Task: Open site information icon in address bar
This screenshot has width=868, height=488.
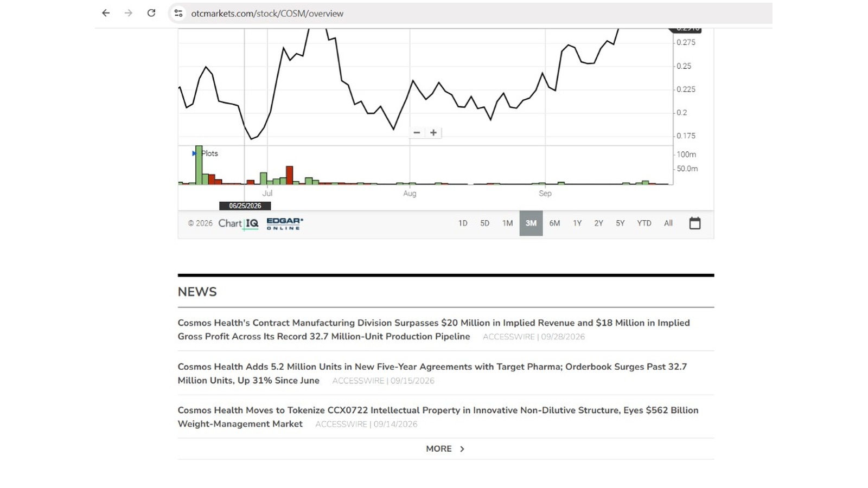Action: (x=178, y=13)
